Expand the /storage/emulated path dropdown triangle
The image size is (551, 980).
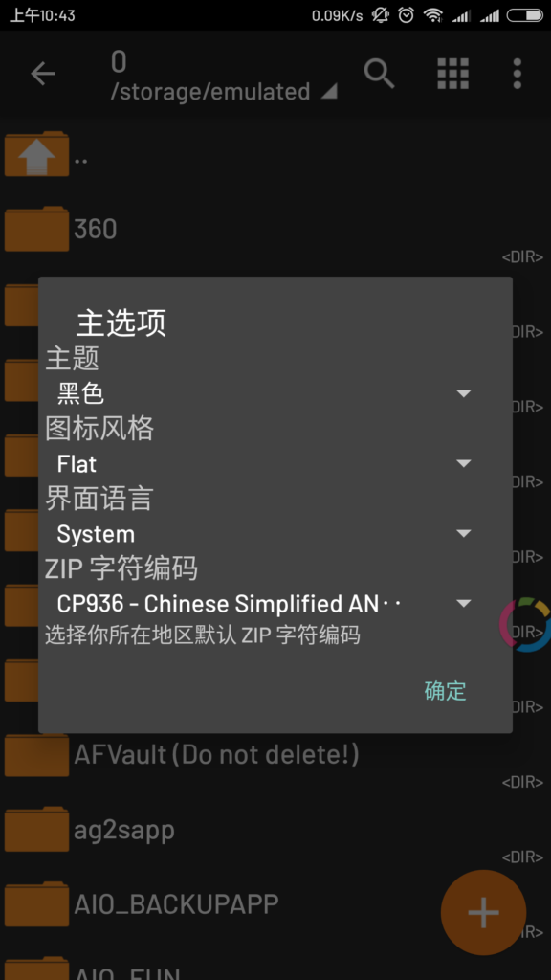[x=329, y=92]
